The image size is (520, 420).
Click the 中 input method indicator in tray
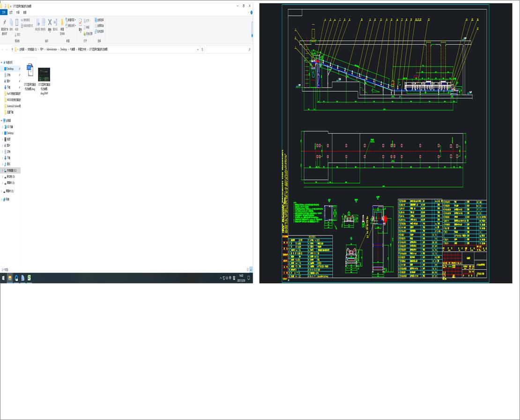coord(230,278)
